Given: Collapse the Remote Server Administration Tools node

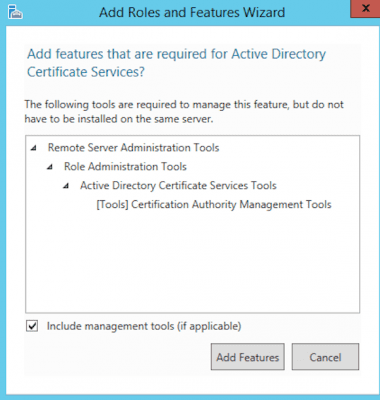Looking at the screenshot, I should click(x=33, y=148).
